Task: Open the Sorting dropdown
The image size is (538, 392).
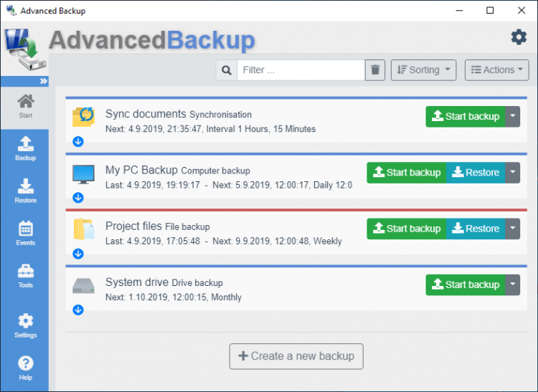Action: point(424,70)
